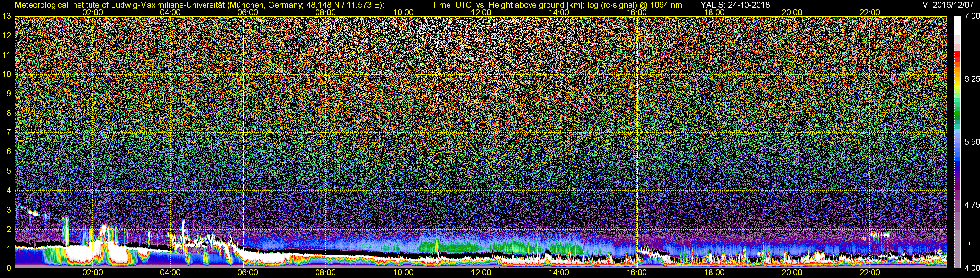
Task: Select the 6 km height-axis label
Action: 9,151
